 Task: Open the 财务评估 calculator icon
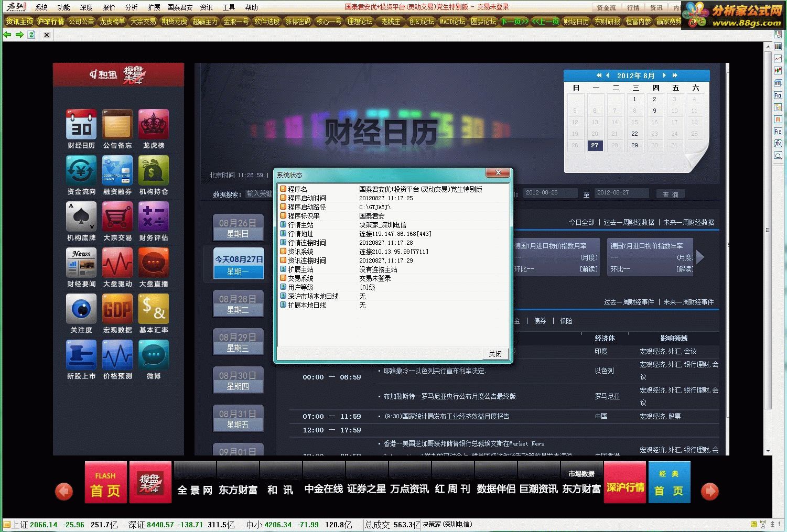pos(154,217)
